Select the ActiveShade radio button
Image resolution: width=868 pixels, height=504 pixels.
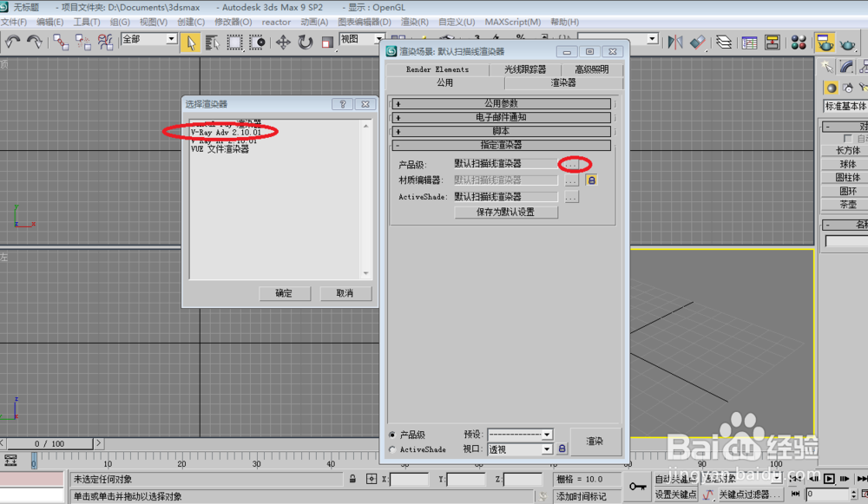(x=392, y=449)
